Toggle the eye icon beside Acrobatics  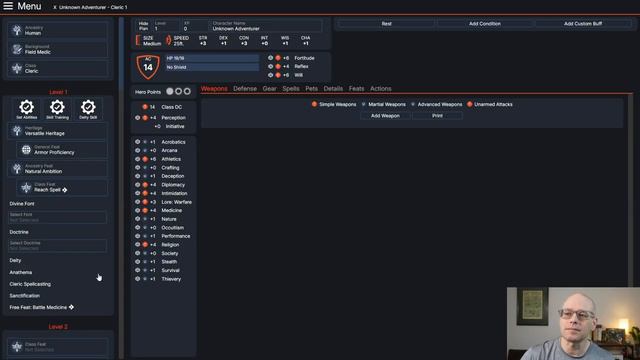[x=138, y=142]
